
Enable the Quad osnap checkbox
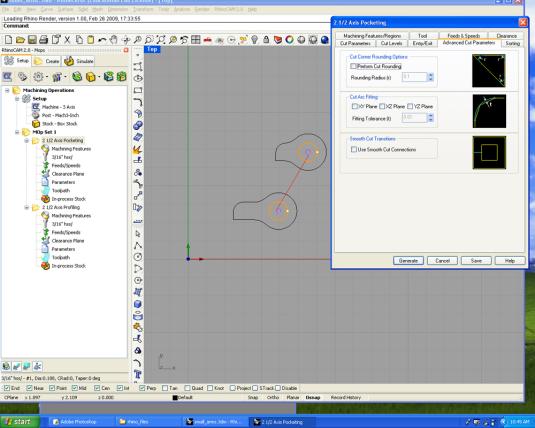pyautogui.click(x=187, y=388)
